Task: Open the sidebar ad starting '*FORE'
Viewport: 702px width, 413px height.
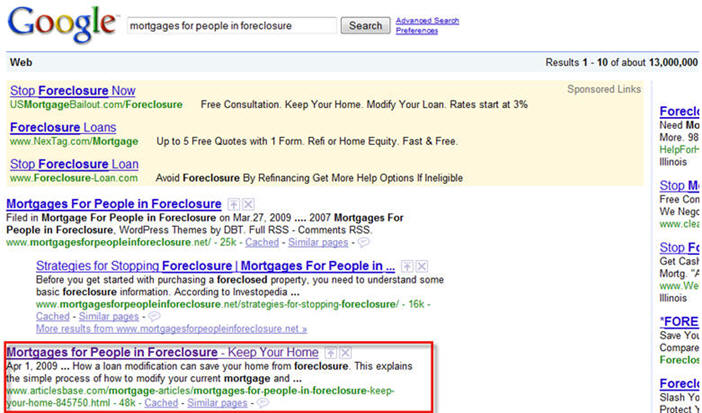Action: click(x=679, y=321)
